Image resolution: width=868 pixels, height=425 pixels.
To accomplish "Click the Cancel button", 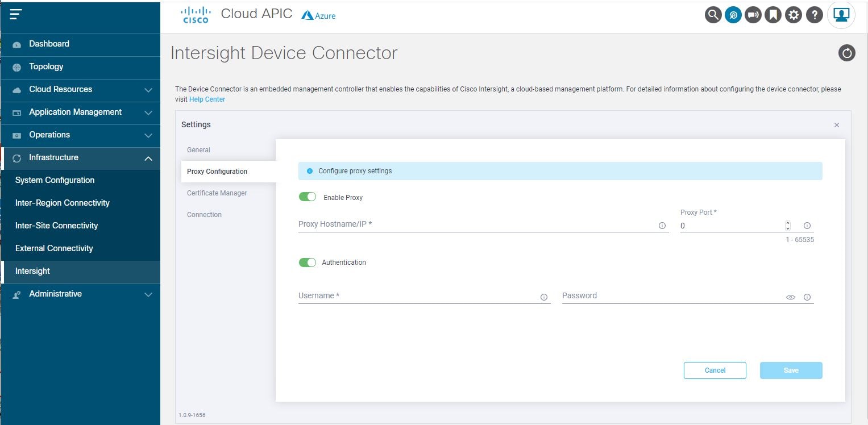I will click(715, 370).
